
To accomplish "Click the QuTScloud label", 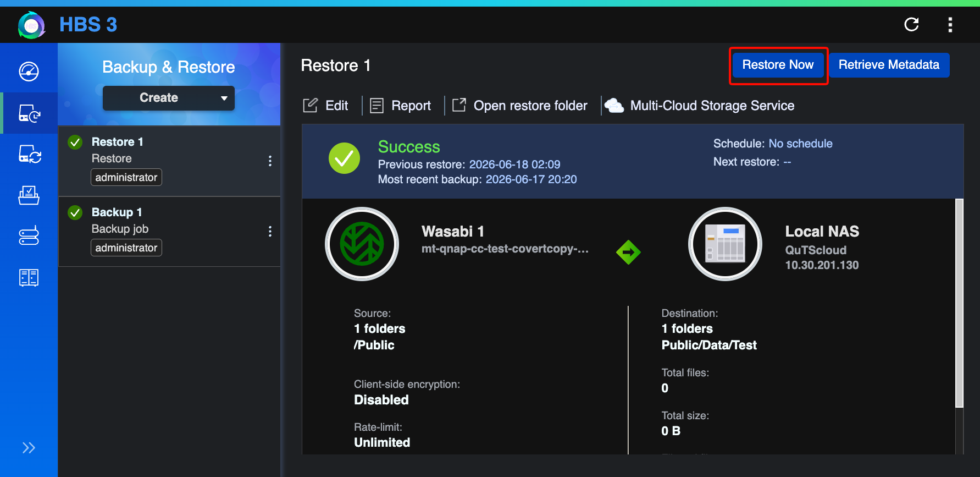I will point(816,250).
